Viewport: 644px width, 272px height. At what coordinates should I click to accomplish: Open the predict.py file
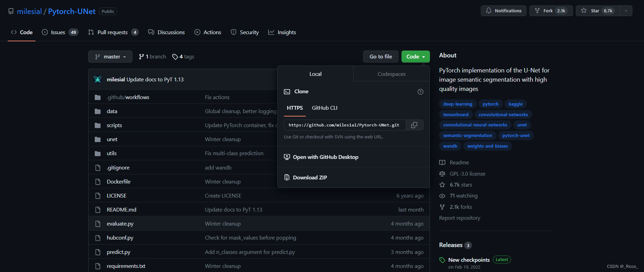(x=118, y=252)
